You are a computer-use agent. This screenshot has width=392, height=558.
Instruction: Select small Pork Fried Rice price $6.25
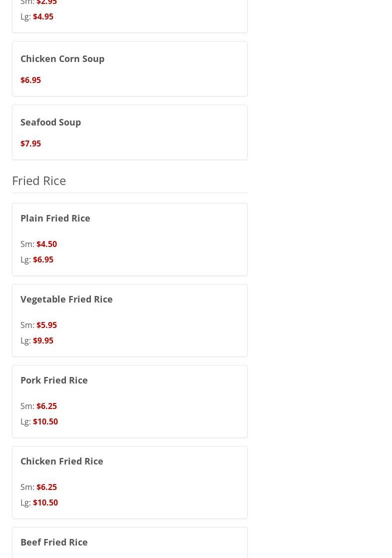tap(46, 406)
